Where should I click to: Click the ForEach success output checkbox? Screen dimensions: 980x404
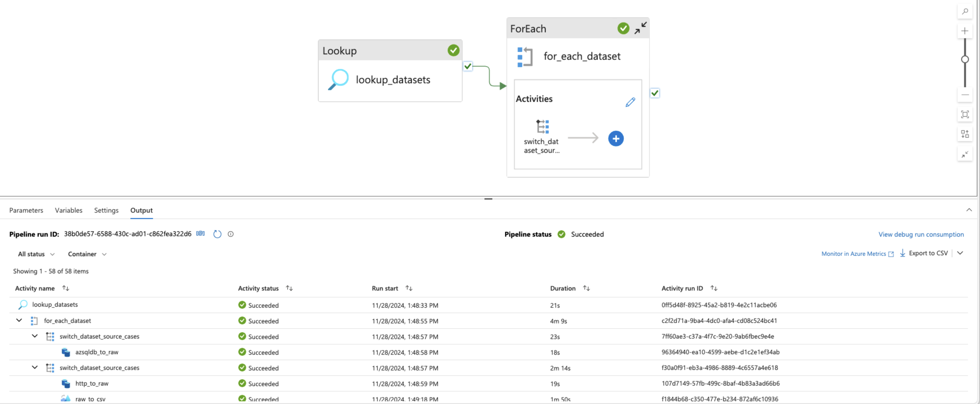tap(654, 93)
